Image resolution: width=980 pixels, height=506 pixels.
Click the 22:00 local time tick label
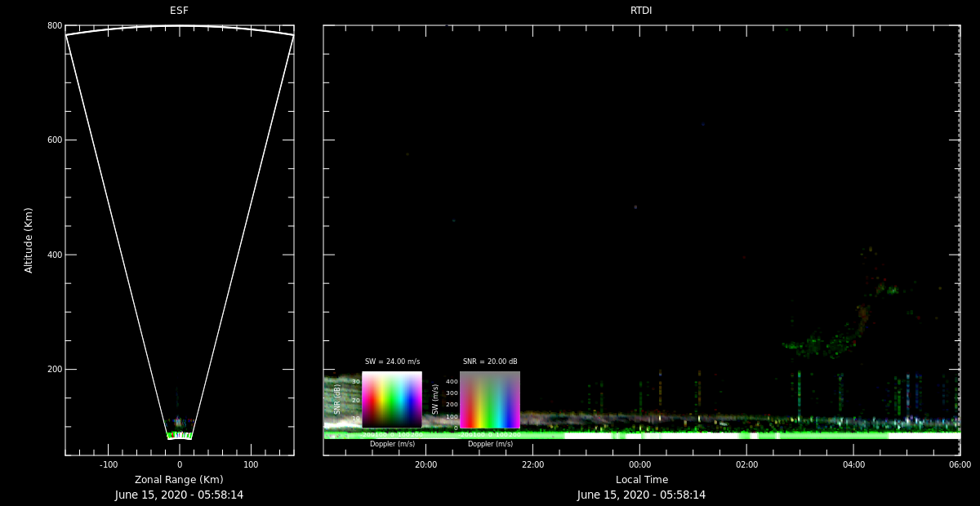(532, 465)
